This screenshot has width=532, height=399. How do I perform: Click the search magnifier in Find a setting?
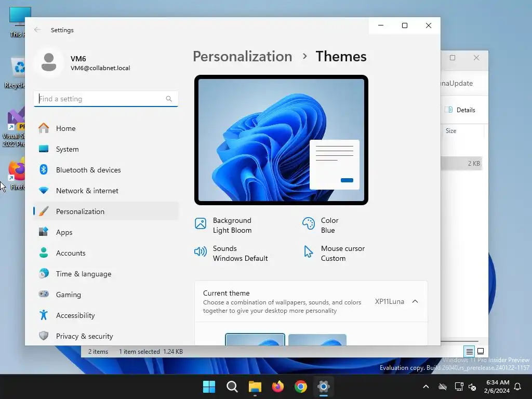(169, 99)
